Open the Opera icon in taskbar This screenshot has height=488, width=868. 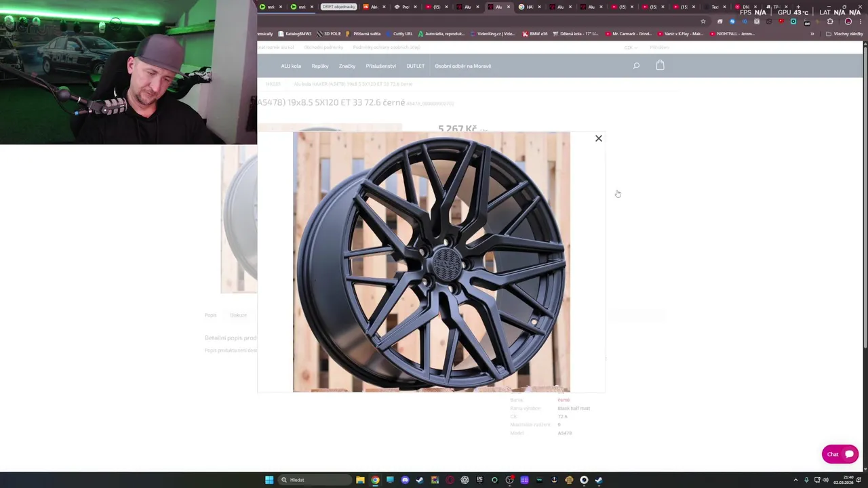(x=450, y=480)
